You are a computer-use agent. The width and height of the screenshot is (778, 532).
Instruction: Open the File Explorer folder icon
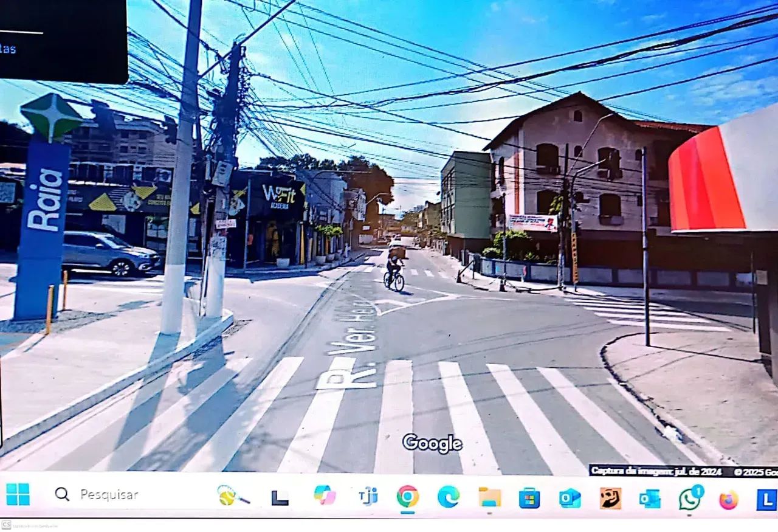coord(489,497)
